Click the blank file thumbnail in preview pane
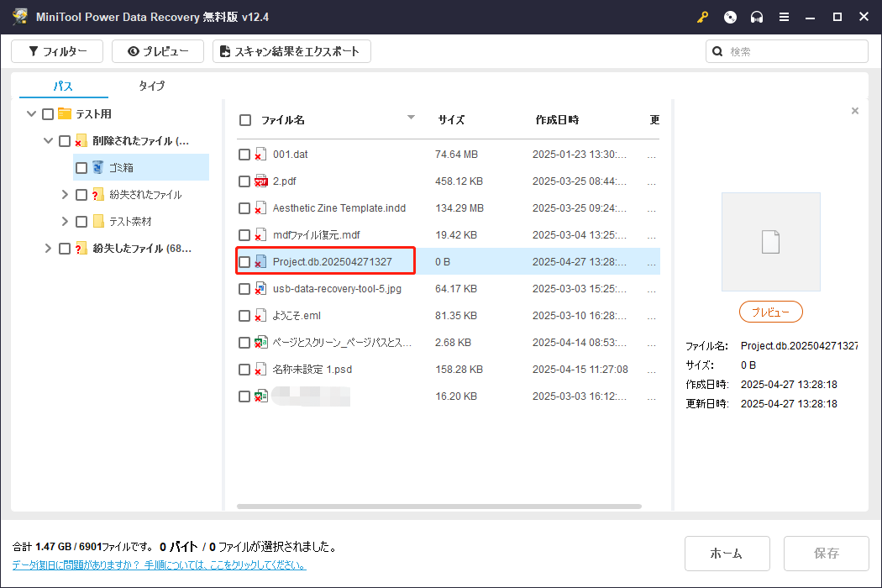The height and width of the screenshot is (588, 882). (x=770, y=242)
